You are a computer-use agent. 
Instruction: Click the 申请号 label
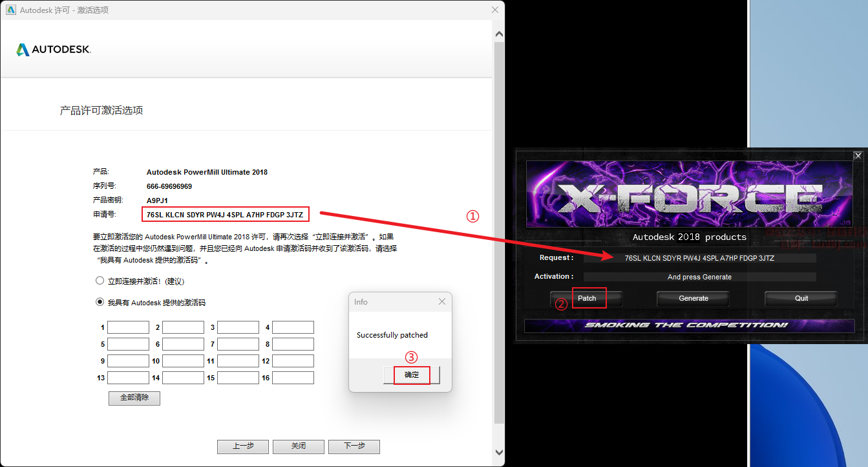click(x=105, y=214)
